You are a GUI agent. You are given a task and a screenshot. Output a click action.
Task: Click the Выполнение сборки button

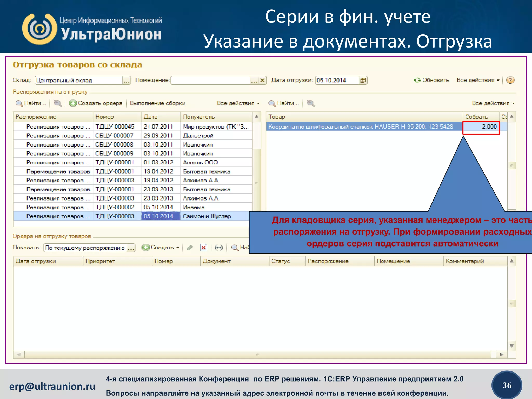158,103
